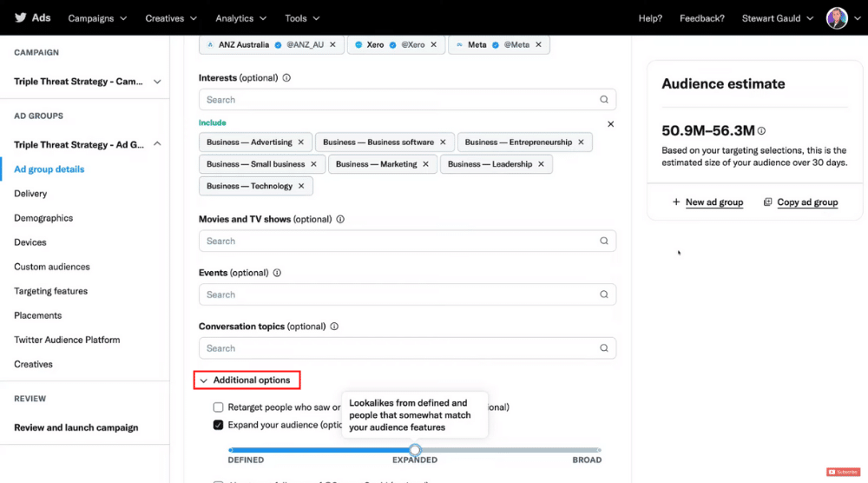Go to Placements in sidebar
This screenshot has width=868, height=483.
[37, 315]
